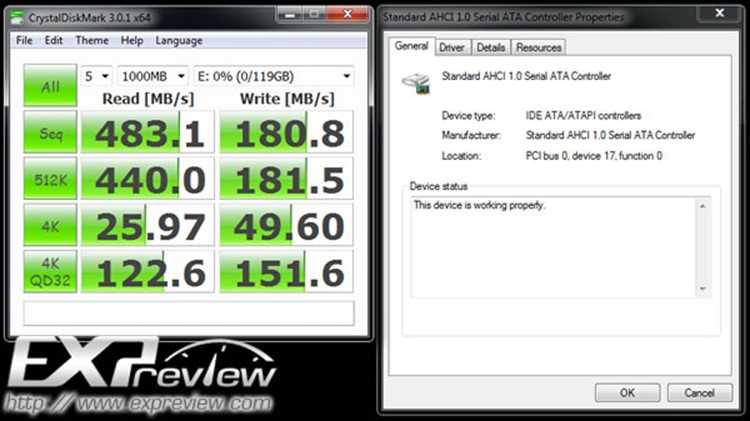750x421 pixels.
Task: Select the 4K QD32 read result 122.6
Action: click(x=147, y=271)
